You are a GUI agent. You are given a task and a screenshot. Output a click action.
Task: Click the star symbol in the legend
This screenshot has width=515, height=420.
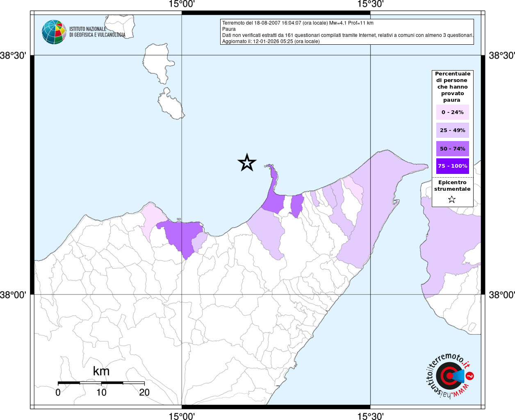(x=452, y=200)
